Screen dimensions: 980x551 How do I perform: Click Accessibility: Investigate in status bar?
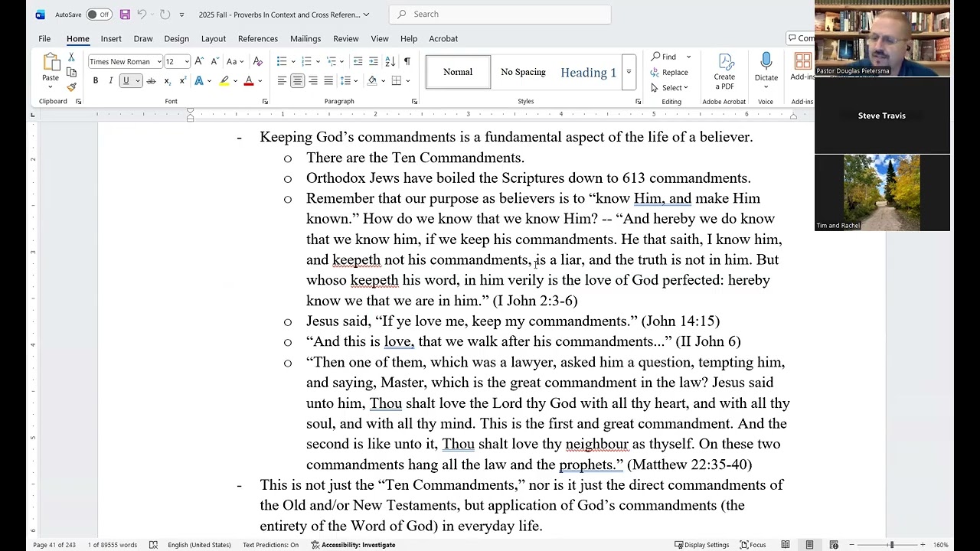point(354,545)
